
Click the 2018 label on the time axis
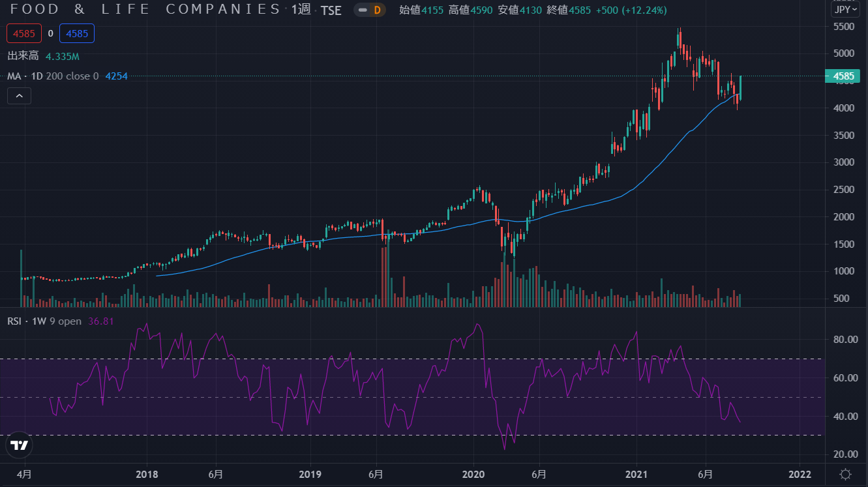point(148,473)
